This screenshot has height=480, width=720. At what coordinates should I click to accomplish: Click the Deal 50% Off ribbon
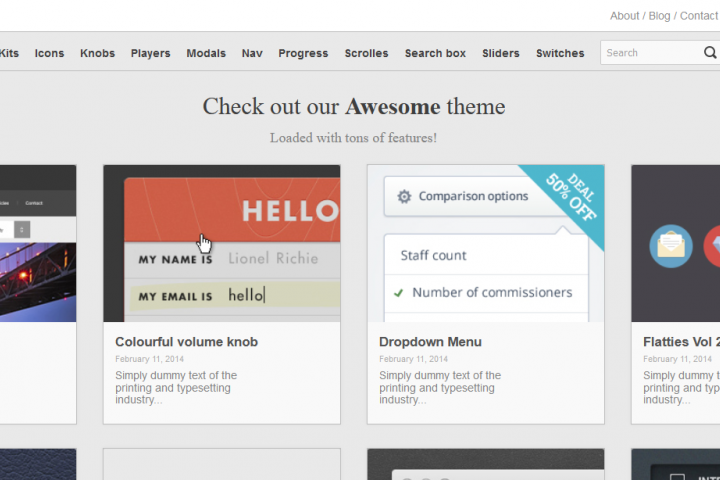(x=571, y=194)
